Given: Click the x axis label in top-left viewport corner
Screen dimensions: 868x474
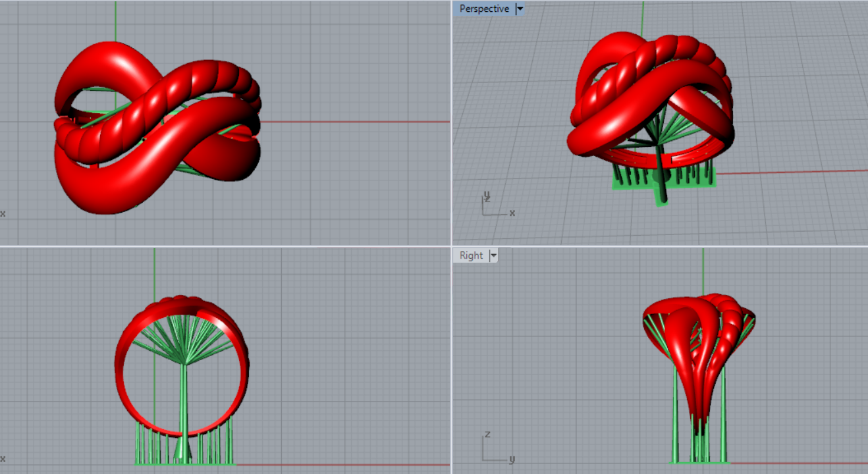Looking at the screenshot, I should pyautogui.click(x=3, y=213).
